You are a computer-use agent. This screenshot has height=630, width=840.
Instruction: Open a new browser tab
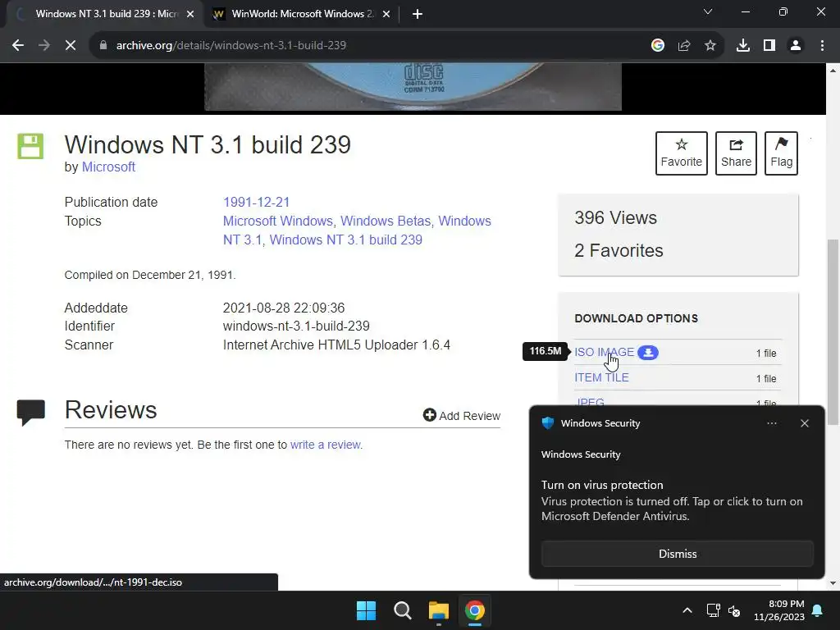coord(418,14)
